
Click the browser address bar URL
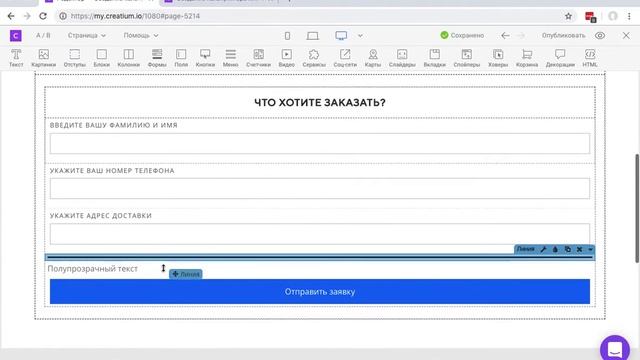(135, 16)
